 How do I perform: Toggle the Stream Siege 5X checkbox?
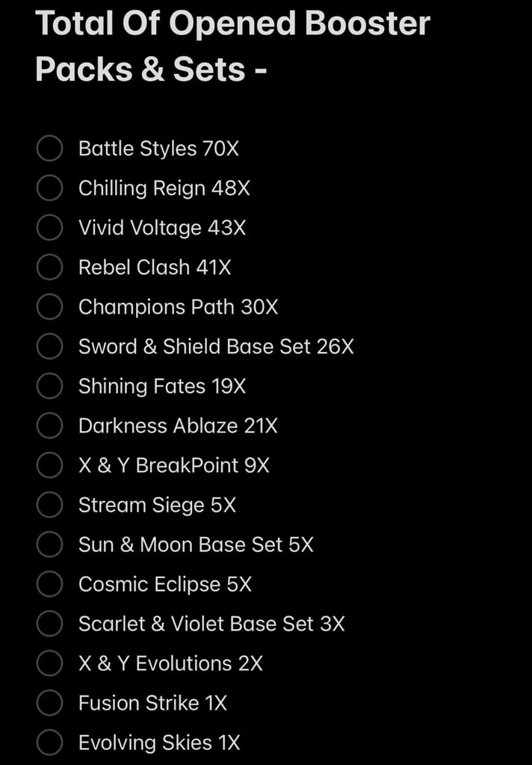tap(49, 504)
